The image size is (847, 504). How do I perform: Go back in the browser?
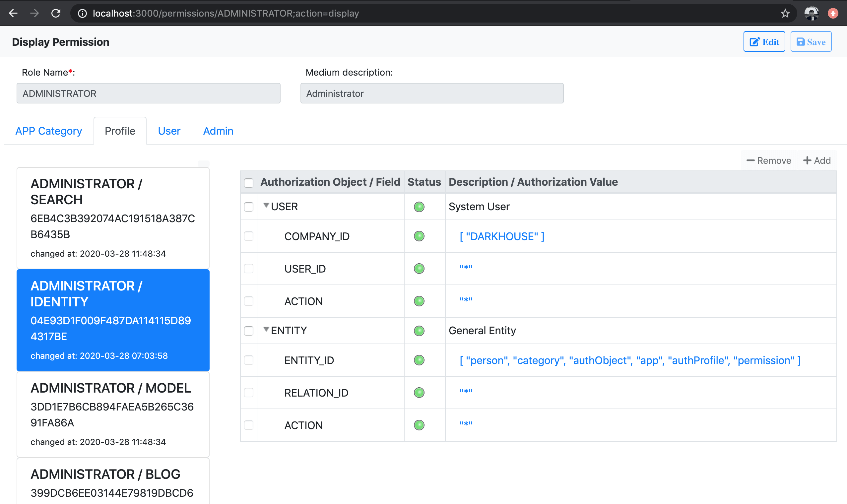tap(13, 13)
